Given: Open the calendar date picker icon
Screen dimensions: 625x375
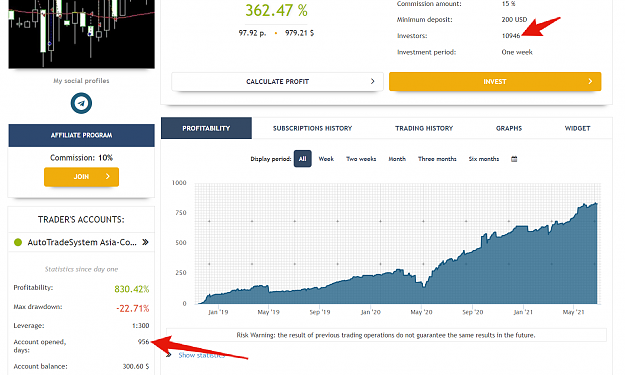Looking at the screenshot, I should [514, 159].
